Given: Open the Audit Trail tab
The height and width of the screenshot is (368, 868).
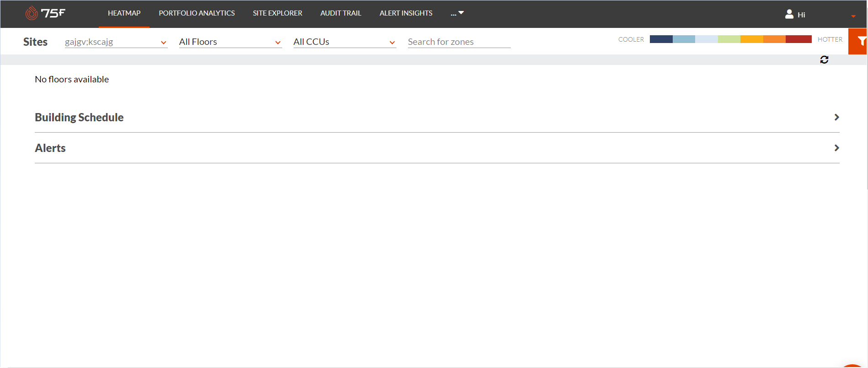Looking at the screenshot, I should coord(341,13).
